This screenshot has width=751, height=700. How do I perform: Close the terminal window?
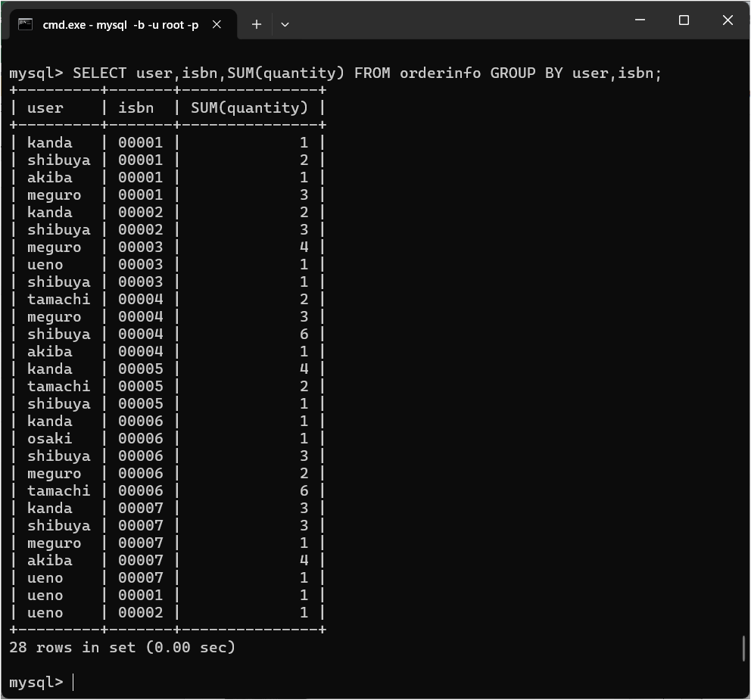(x=728, y=20)
